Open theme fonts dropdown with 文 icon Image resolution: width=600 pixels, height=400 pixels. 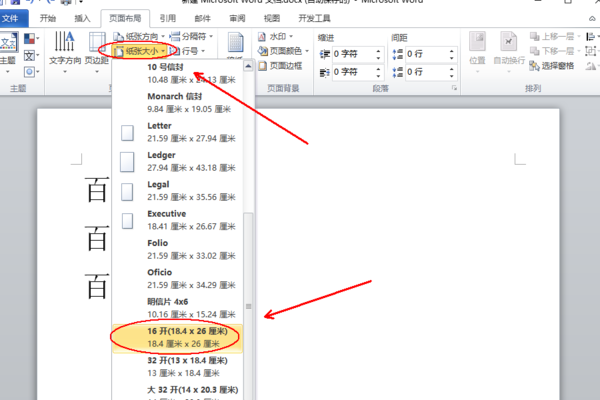click(x=31, y=56)
